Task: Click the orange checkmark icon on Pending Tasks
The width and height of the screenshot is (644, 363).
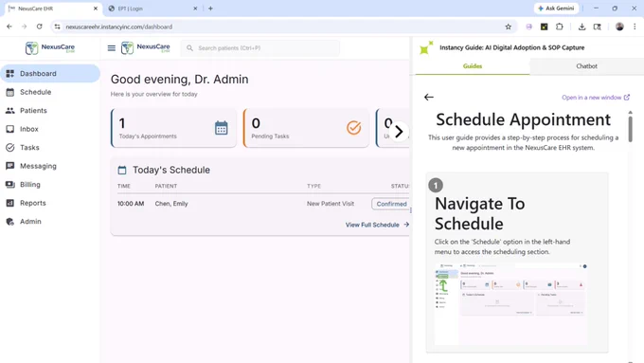Action: (x=353, y=128)
